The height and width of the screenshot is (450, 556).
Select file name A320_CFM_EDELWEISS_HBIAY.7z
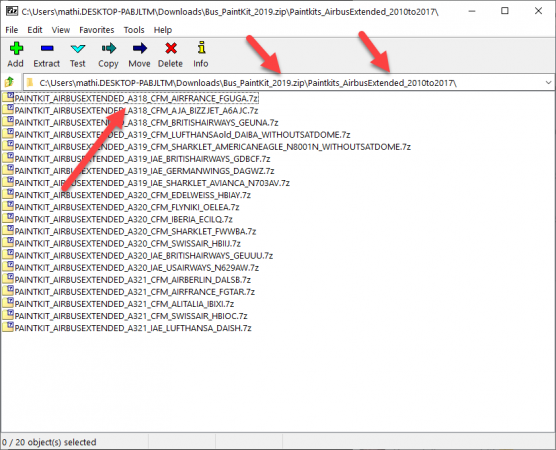point(133,195)
